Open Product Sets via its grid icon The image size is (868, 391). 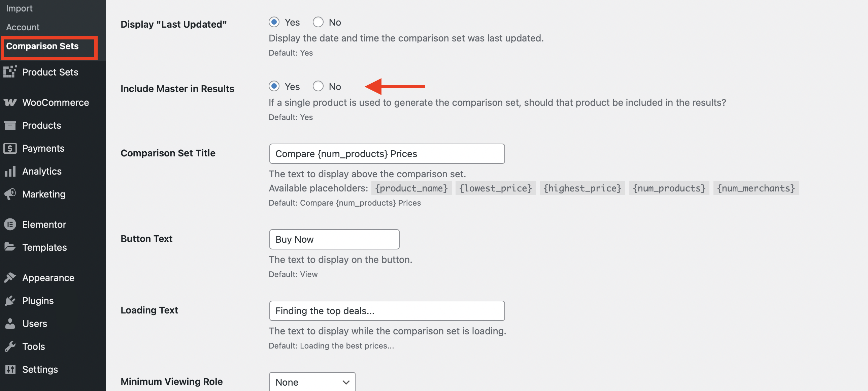(x=10, y=72)
